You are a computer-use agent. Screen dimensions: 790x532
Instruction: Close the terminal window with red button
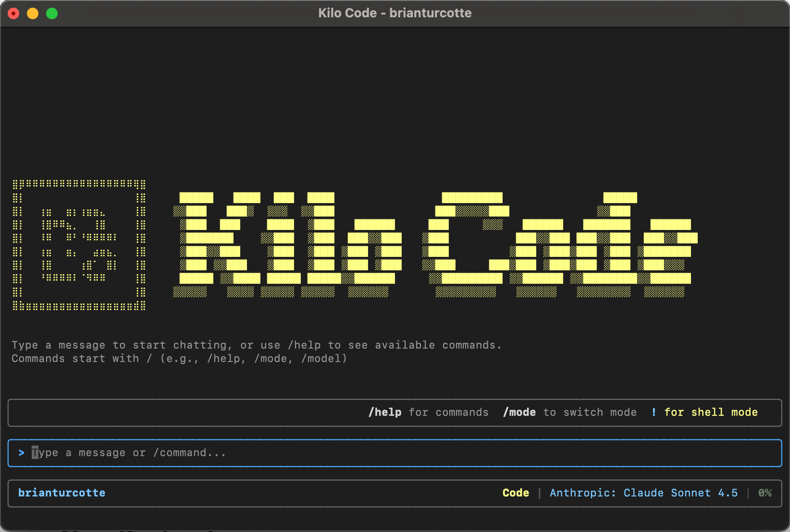(13, 13)
